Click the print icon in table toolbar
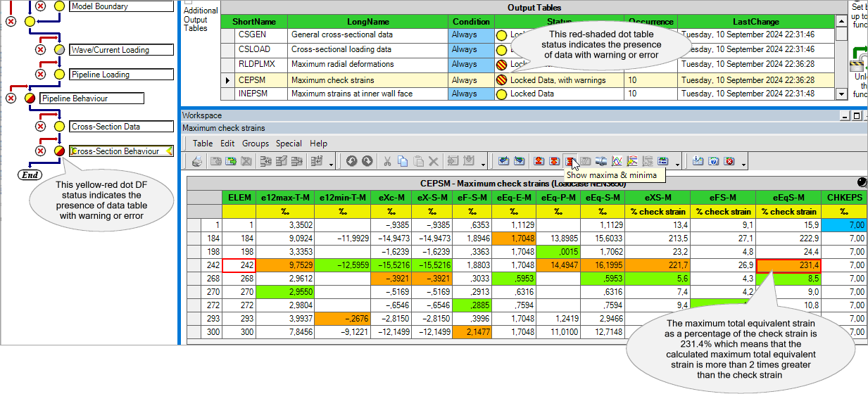The width and height of the screenshot is (868, 394). (x=198, y=161)
